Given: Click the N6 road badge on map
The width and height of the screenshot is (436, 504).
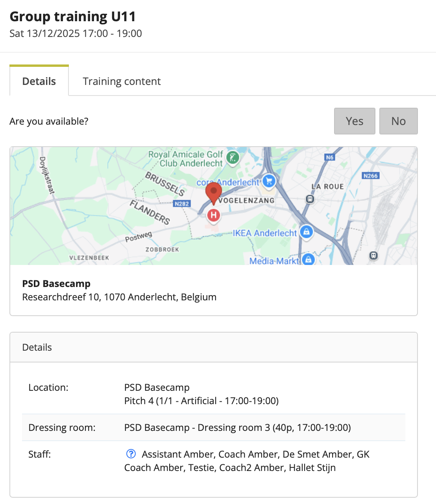Looking at the screenshot, I should (330, 157).
